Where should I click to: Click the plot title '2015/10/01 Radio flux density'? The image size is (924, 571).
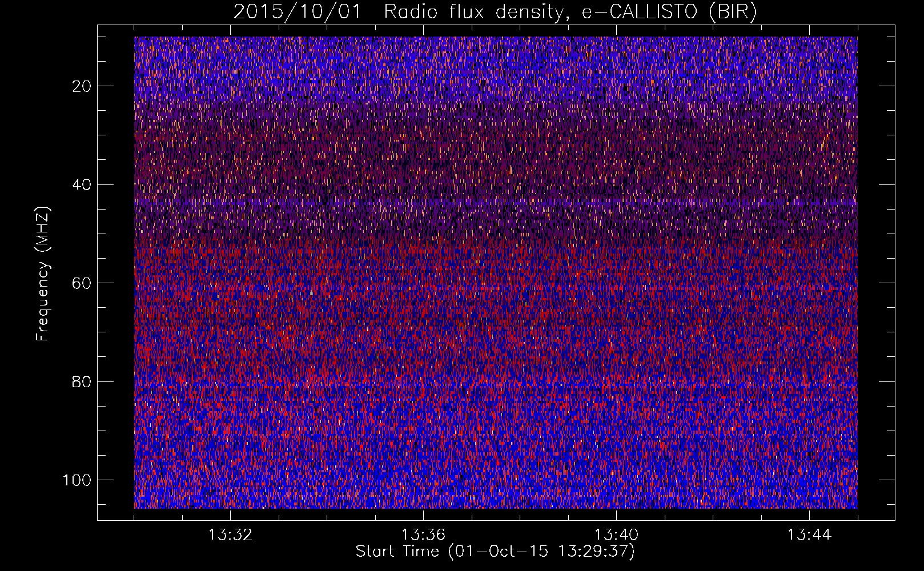[x=496, y=12]
